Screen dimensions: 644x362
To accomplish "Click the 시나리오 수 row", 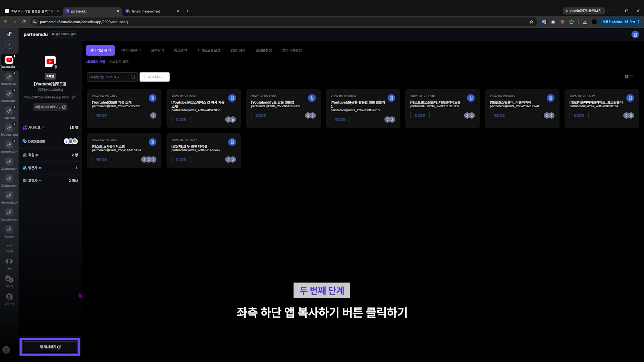I will [50, 128].
